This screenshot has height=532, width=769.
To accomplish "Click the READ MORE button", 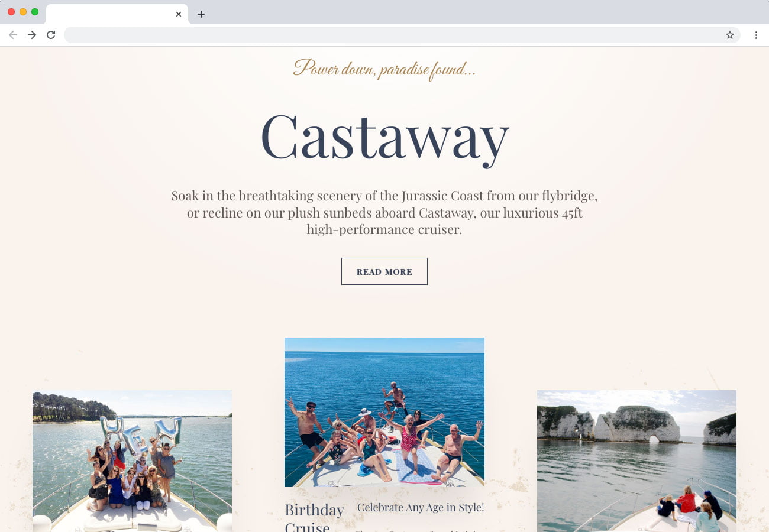I will pyautogui.click(x=384, y=271).
